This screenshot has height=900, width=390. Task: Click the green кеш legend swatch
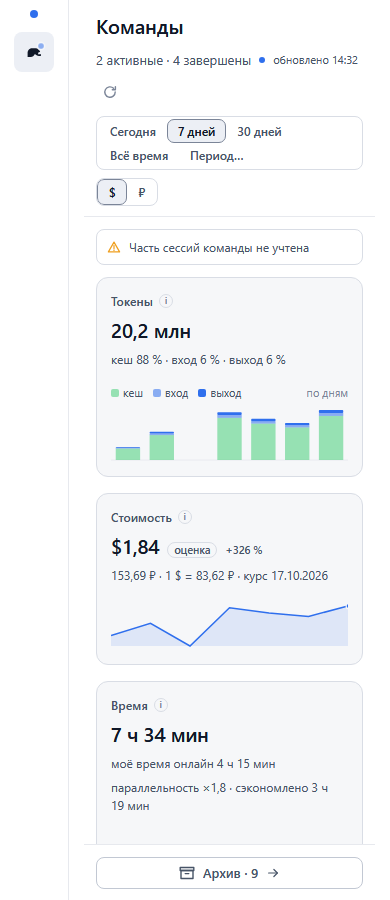click(115, 394)
